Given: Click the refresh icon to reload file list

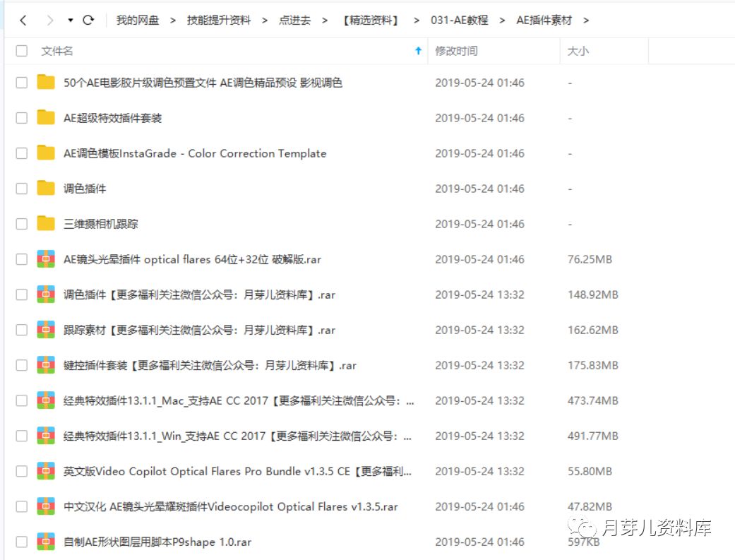Looking at the screenshot, I should (x=87, y=20).
